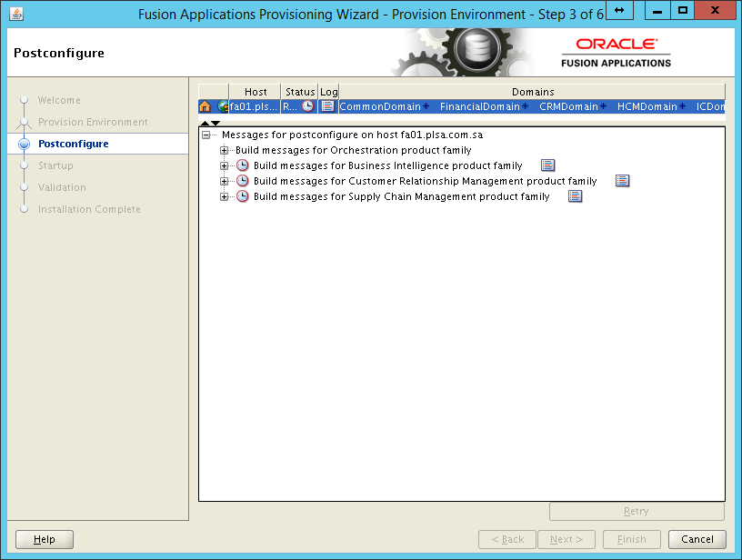This screenshot has height=560, width=742.
Task: Select the Provision Environment step
Action: click(x=93, y=122)
